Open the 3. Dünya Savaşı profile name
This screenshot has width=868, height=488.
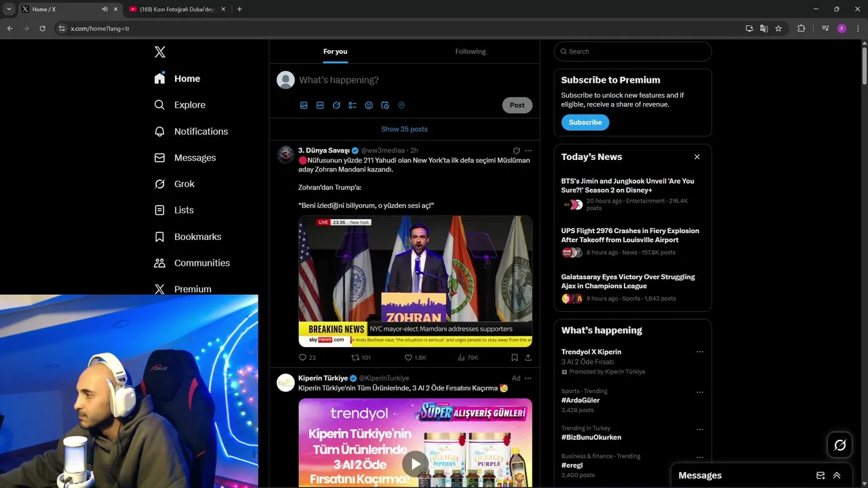click(323, 150)
